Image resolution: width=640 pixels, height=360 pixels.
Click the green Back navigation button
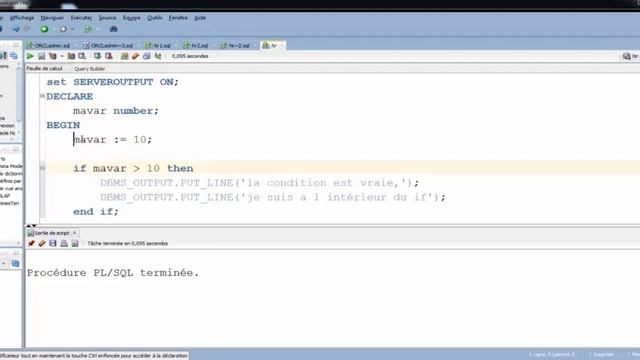(44, 29)
